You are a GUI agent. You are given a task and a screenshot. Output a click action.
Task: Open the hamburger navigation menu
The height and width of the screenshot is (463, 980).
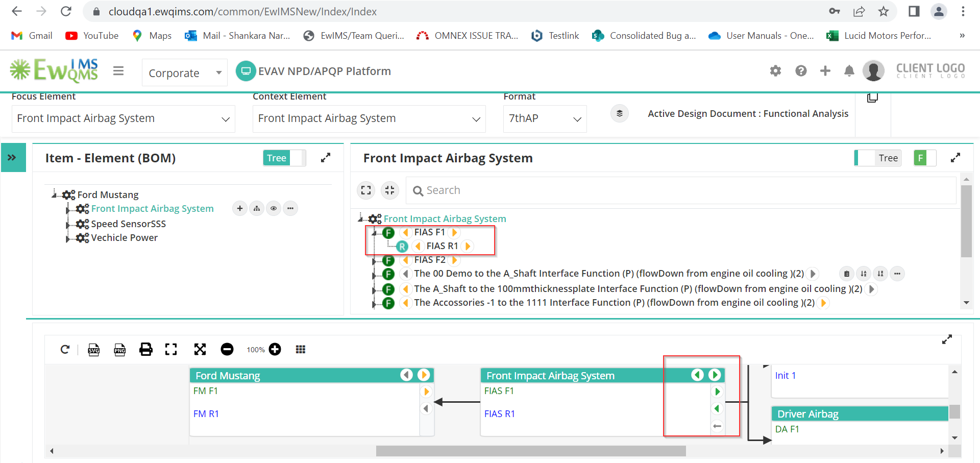[x=118, y=71]
